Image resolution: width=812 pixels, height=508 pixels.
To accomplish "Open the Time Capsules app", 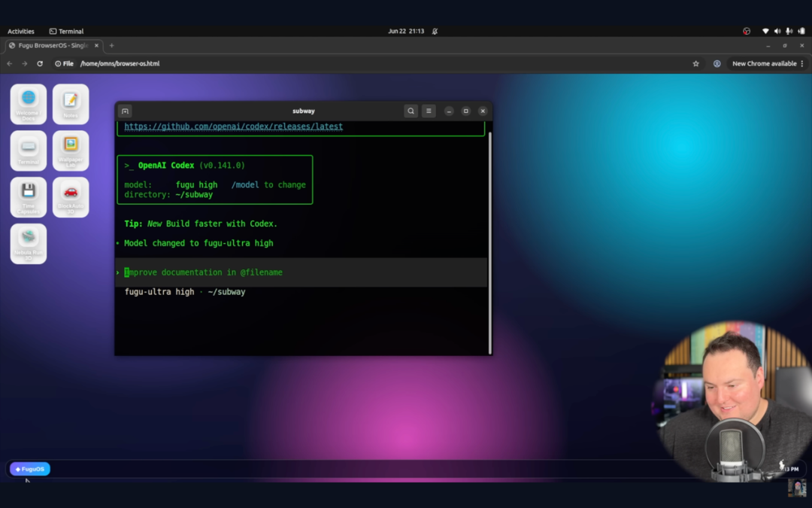I will click(29, 197).
